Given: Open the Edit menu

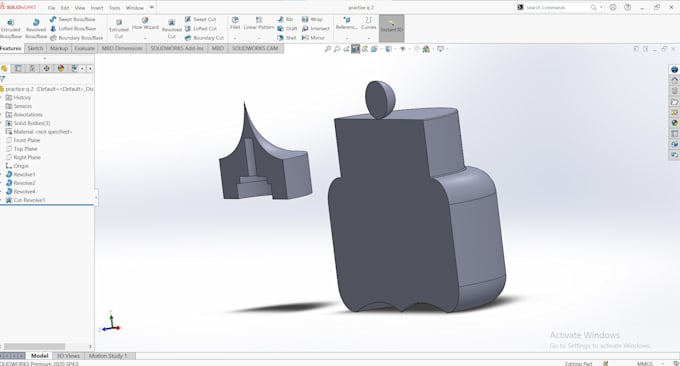Looking at the screenshot, I should coord(65,8).
